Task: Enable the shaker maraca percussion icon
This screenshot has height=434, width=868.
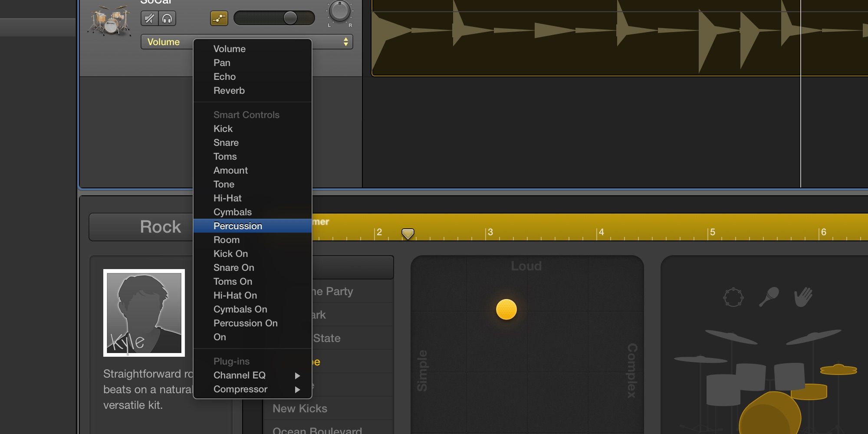Action: click(x=769, y=297)
